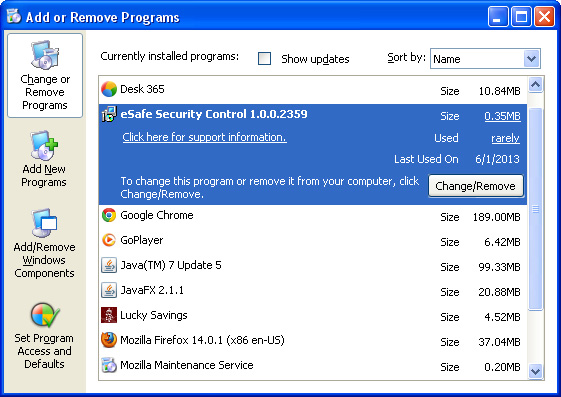The height and width of the screenshot is (397, 561).
Task: Click the scrollbar up arrow
Action: coord(536,85)
